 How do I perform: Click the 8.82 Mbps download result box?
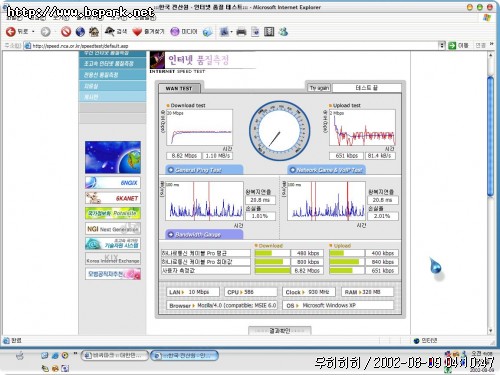(184, 156)
